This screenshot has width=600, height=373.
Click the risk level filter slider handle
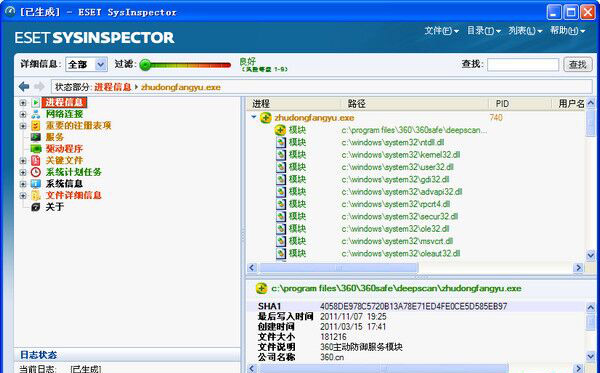(x=145, y=65)
